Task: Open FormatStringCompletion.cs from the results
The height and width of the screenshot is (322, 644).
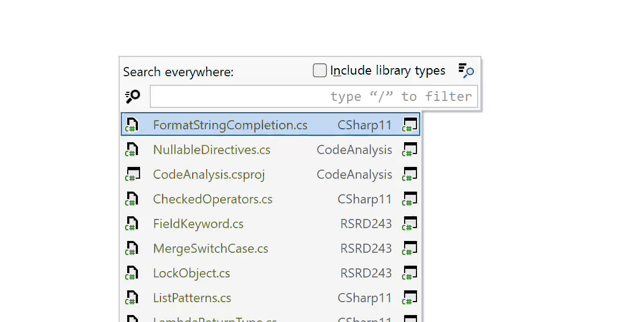Action: click(230, 125)
